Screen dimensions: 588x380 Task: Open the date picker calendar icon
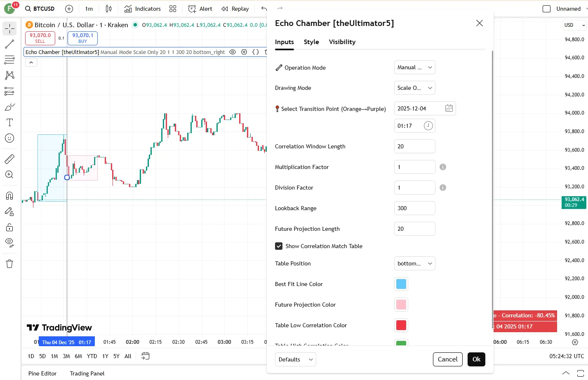tap(449, 108)
